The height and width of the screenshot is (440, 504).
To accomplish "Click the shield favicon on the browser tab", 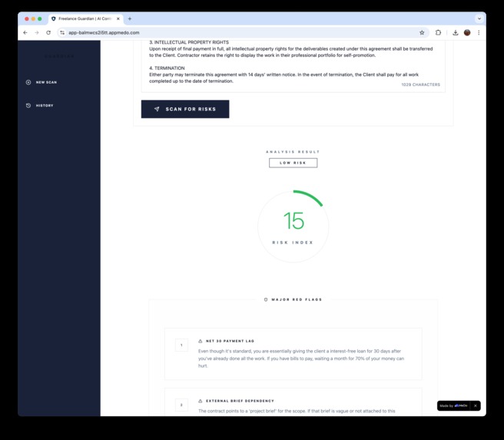I will (53, 18).
